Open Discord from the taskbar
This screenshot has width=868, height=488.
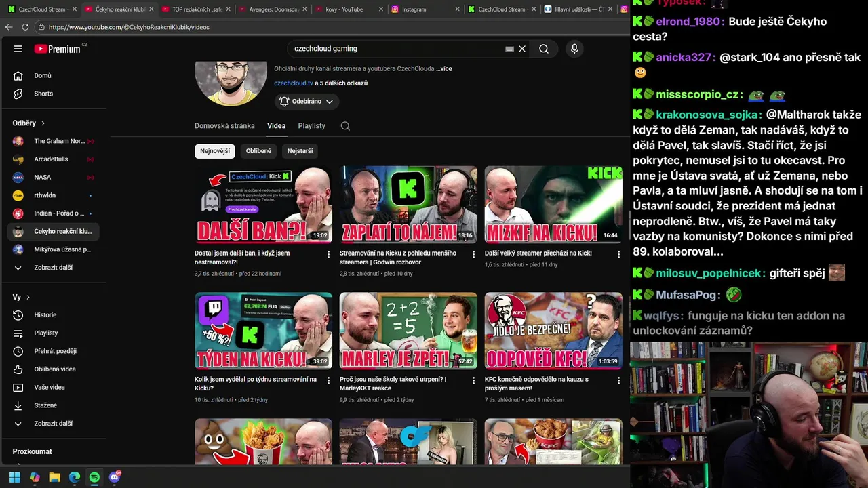(114, 477)
